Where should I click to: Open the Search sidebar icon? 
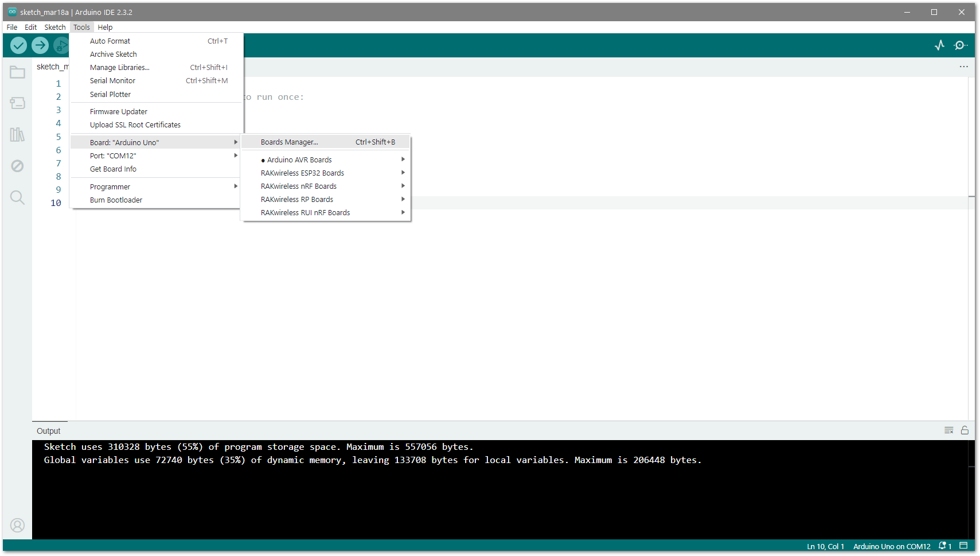(x=17, y=197)
